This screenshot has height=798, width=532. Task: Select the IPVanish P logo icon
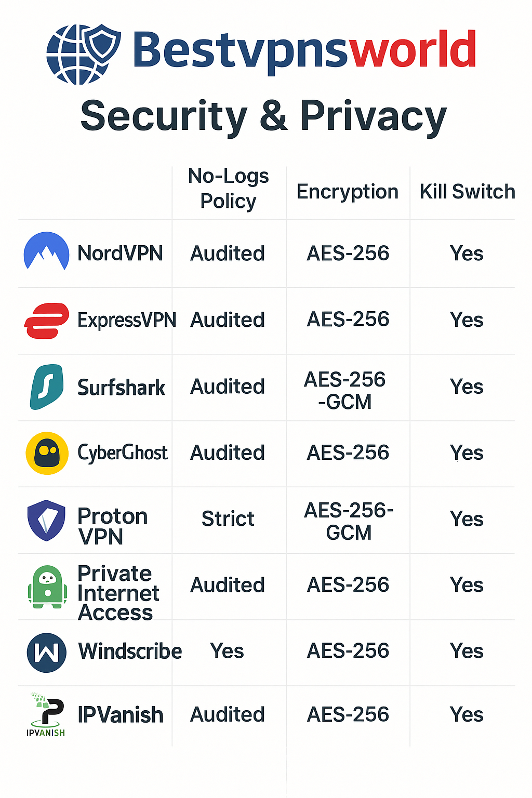coord(46,715)
